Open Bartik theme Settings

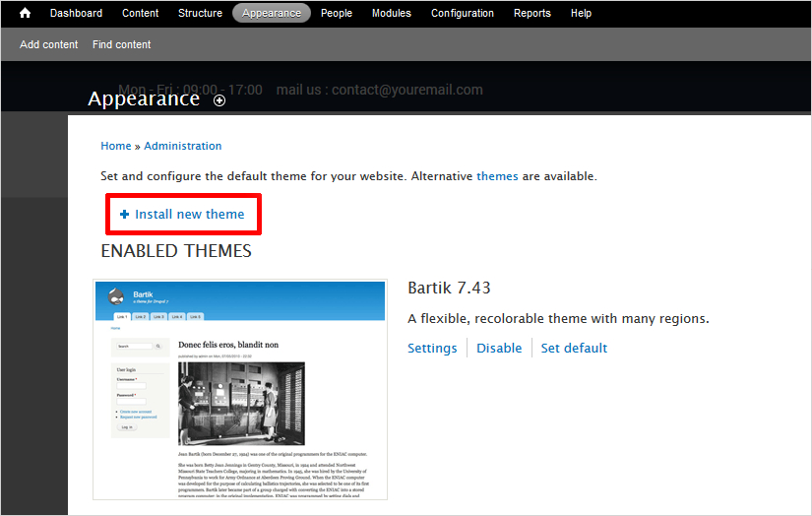[x=432, y=348]
